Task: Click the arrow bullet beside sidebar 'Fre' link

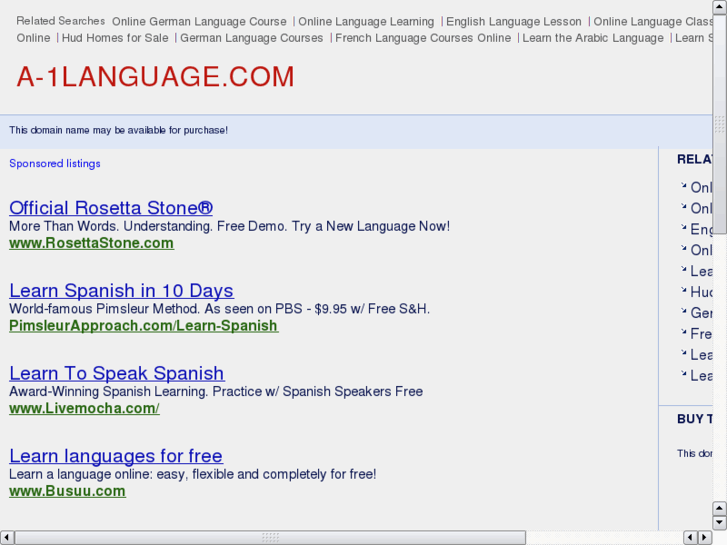Action: pos(683,332)
